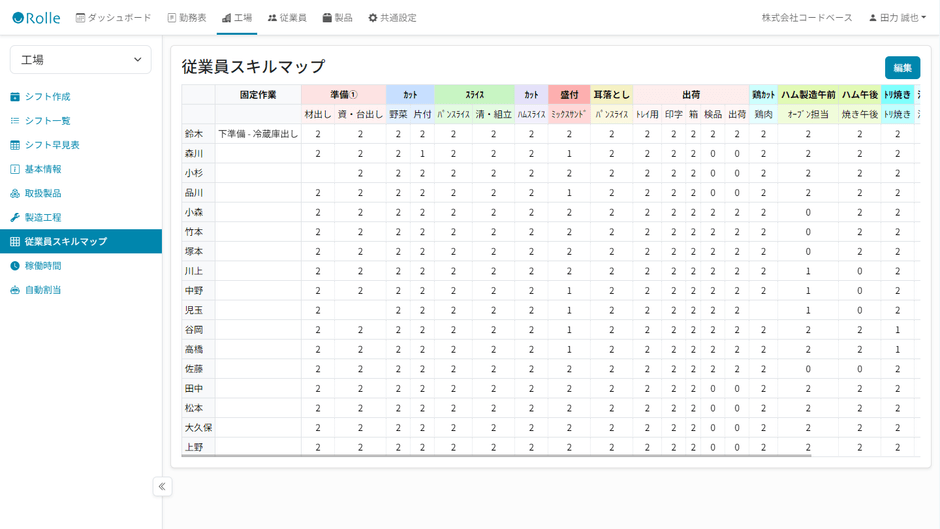Click the 編集 button
Viewport: 940px width, 529px height.
click(902, 67)
